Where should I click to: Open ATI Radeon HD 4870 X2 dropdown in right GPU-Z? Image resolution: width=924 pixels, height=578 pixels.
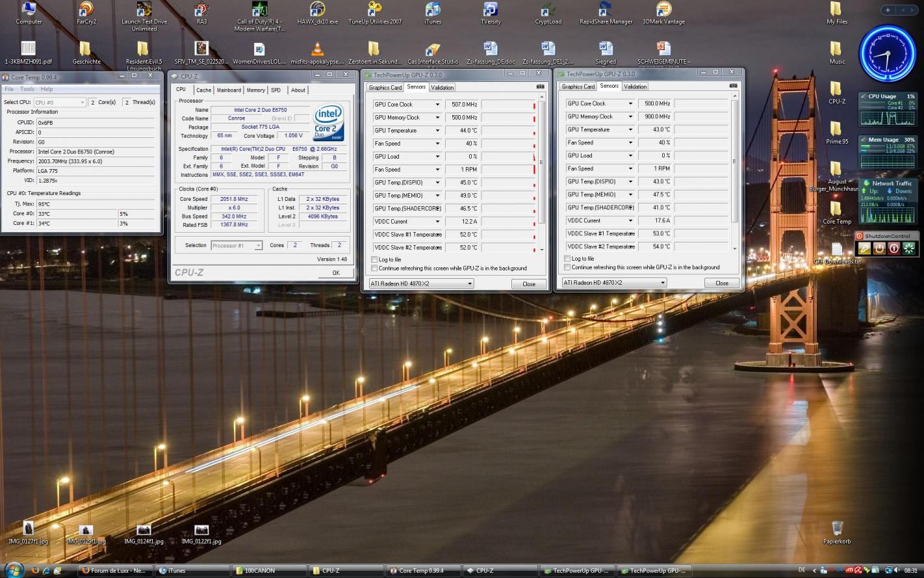coord(614,283)
